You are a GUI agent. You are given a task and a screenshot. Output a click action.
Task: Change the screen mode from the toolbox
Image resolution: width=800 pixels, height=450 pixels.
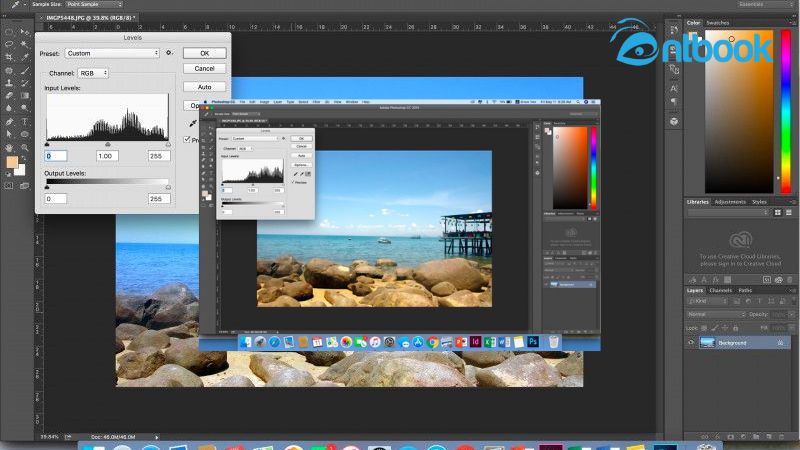coord(24,186)
